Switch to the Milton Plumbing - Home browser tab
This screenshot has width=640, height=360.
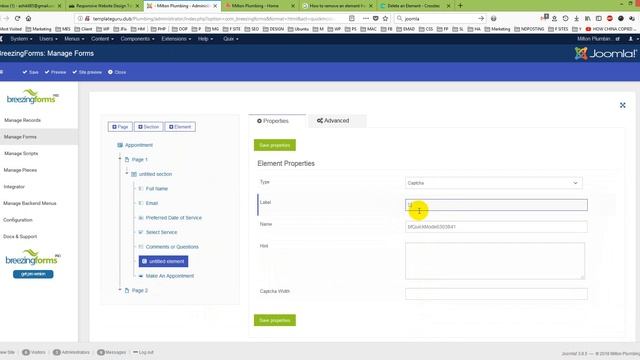click(x=260, y=6)
